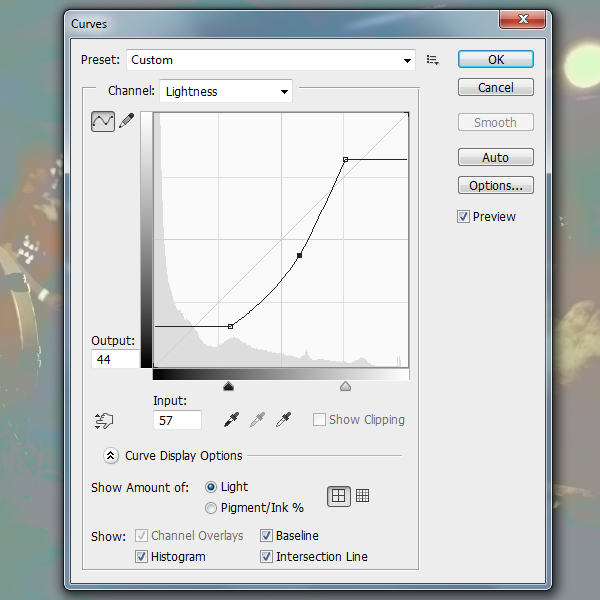
Task: Enable the Show Clipping checkbox
Action: pos(319,419)
